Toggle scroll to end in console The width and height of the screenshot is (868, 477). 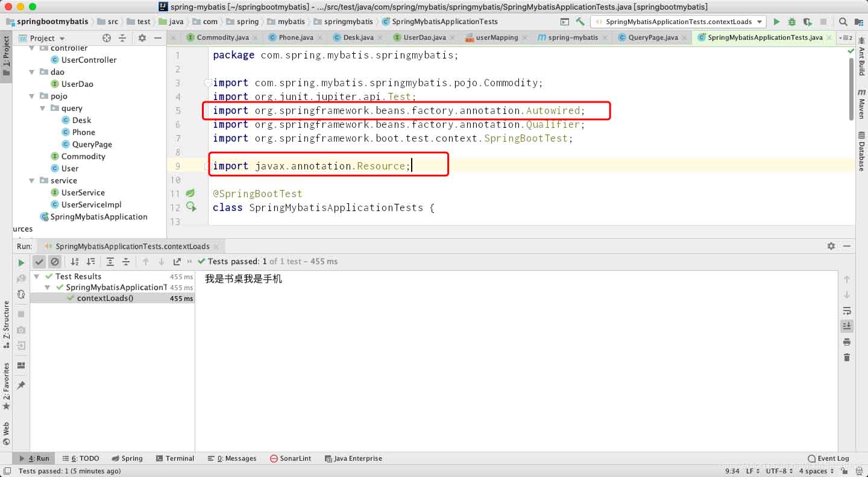point(847,326)
